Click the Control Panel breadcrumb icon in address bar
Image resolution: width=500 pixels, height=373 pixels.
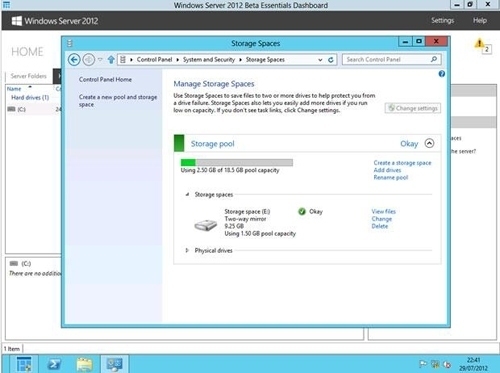click(123, 60)
